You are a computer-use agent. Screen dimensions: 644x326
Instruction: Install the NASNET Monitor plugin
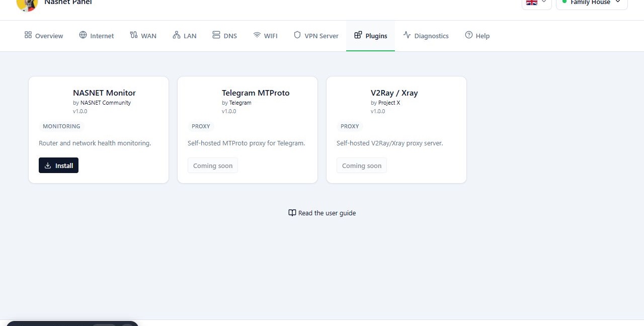point(58,166)
